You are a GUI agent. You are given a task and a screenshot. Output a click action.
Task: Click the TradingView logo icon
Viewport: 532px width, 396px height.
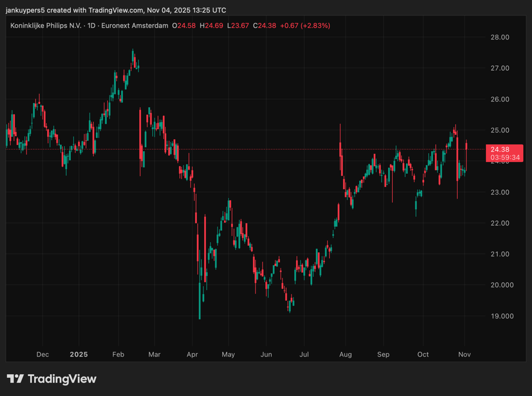15,379
